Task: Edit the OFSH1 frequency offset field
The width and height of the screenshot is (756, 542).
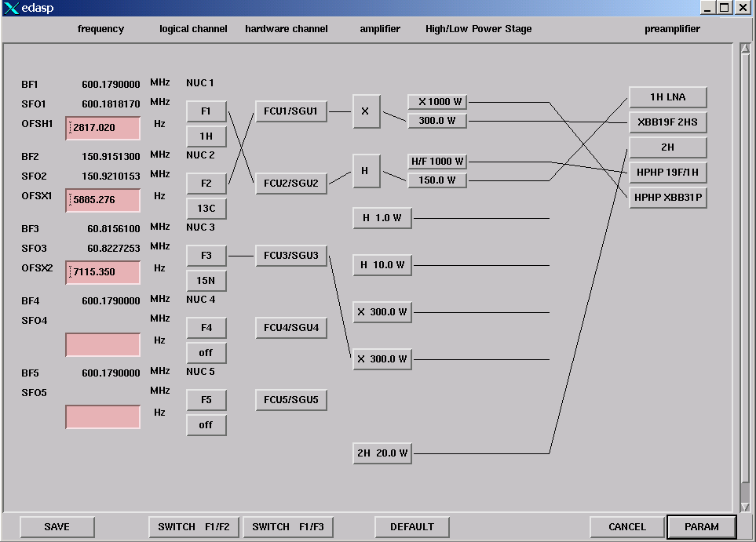Action: pos(103,128)
